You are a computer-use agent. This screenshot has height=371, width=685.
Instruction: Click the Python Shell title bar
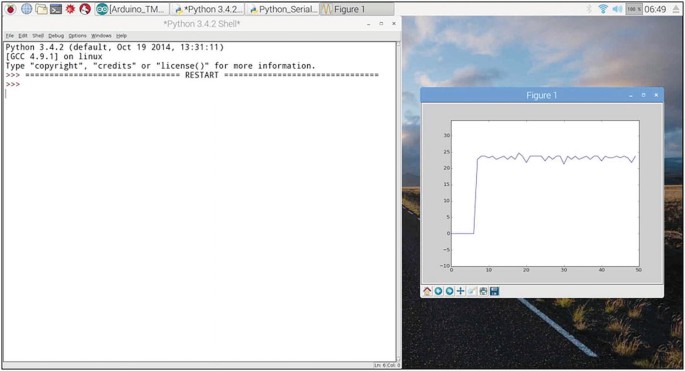coord(201,24)
